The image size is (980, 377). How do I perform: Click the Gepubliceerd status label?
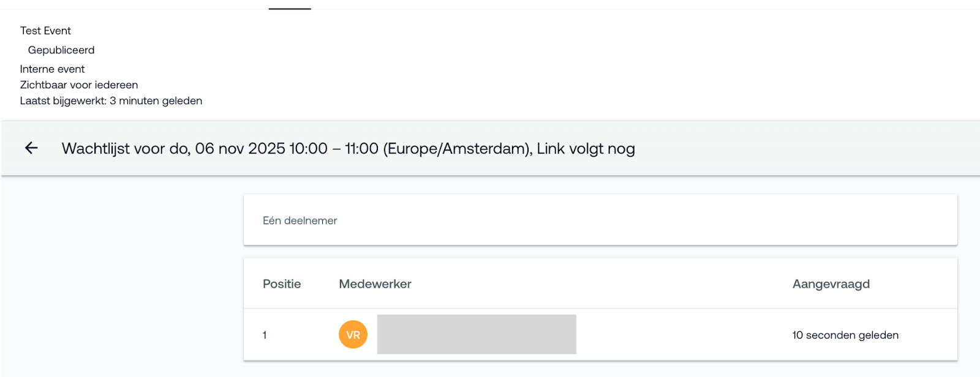pyautogui.click(x=61, y=50)
